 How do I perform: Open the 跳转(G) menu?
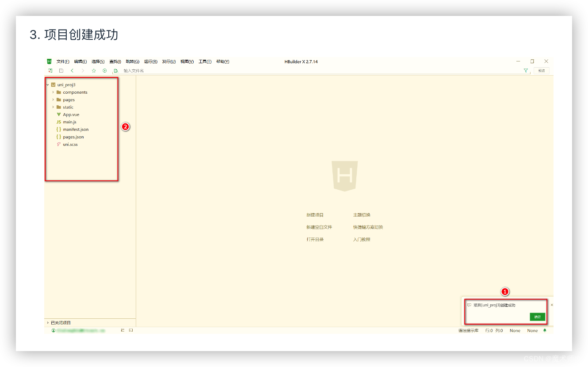[133, 61]
